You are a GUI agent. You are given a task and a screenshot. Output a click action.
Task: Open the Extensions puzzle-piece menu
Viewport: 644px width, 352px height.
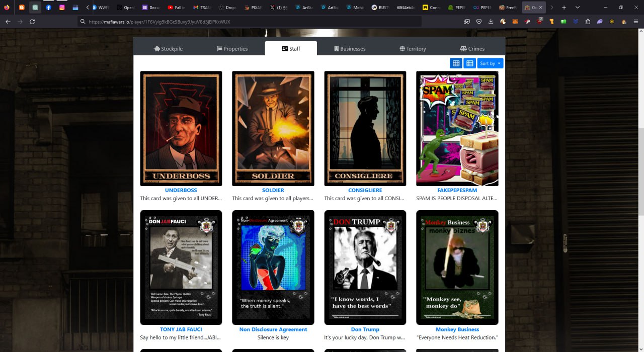click(x=588, y=22)
